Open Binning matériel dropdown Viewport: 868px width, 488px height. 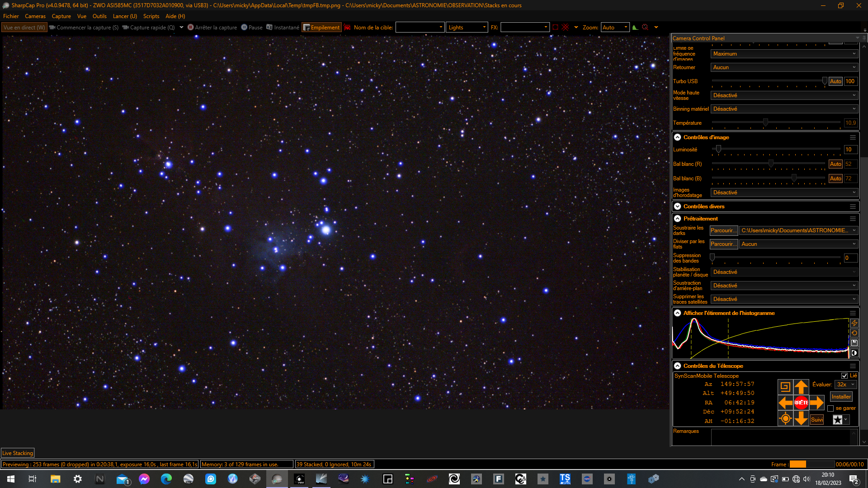(x=784, y=109)
